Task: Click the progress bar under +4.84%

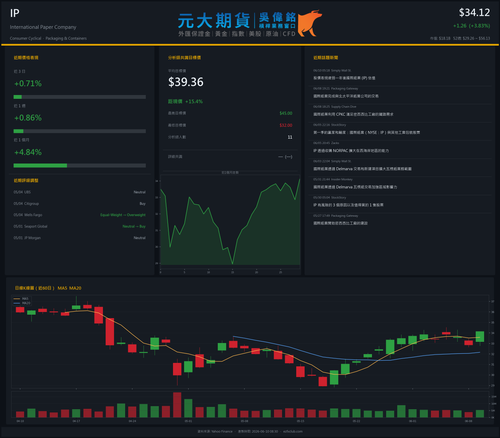Action: coord(80,166)
